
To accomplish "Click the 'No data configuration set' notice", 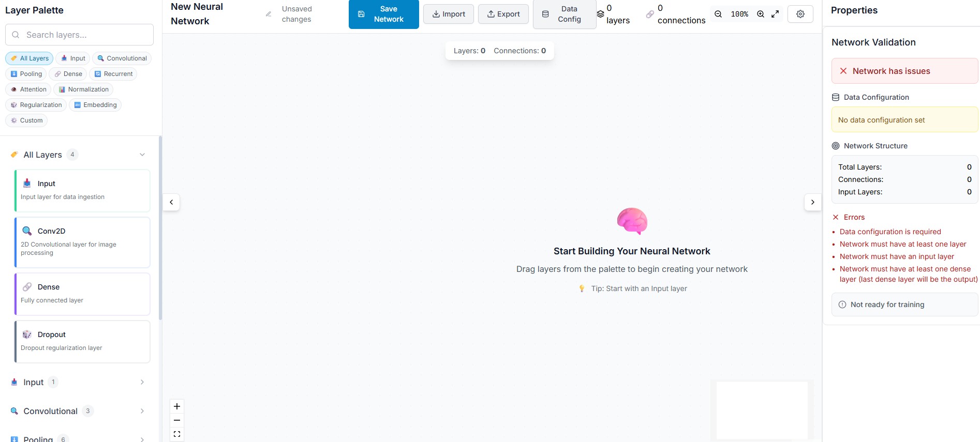I will pos(904,120).
